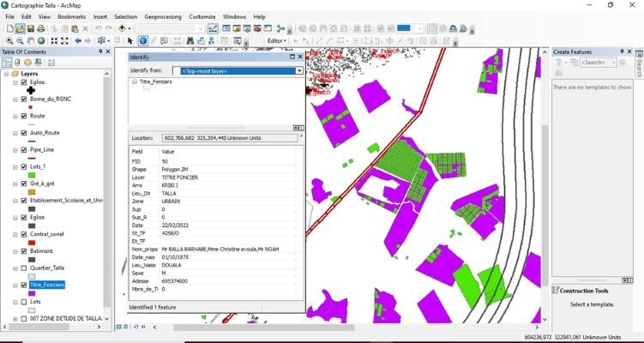Switch TOC to List By Selection
644x343 pixels.
[38, 63]
